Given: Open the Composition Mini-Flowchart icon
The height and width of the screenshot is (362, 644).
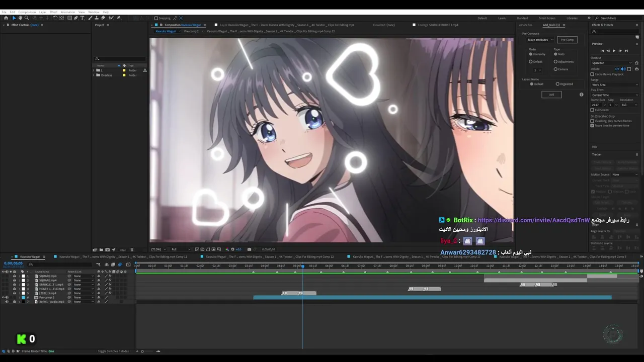Looking at the screenshot, I should [98, 264].
